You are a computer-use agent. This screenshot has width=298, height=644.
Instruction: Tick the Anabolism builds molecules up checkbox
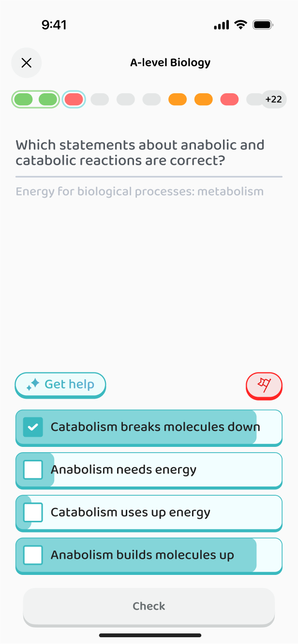click(33, 555)
